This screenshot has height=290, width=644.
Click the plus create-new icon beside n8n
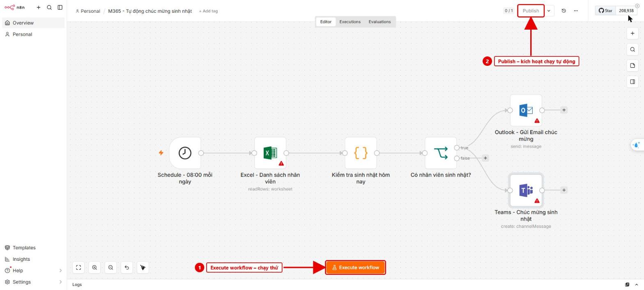tap(39, 7)
